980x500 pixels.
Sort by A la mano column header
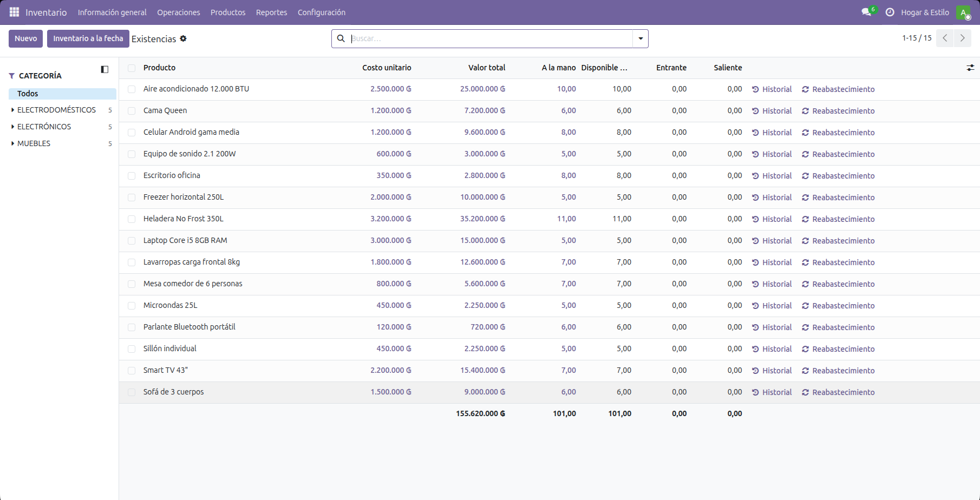tap(559, 68)
